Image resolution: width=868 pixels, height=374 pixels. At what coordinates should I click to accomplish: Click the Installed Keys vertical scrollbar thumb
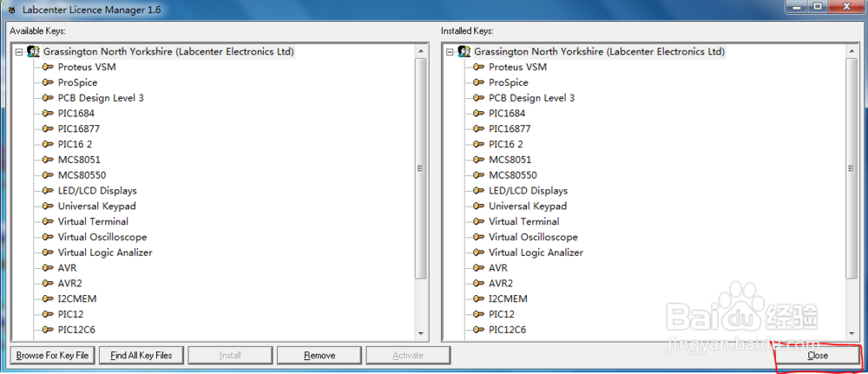coord(852,168)
